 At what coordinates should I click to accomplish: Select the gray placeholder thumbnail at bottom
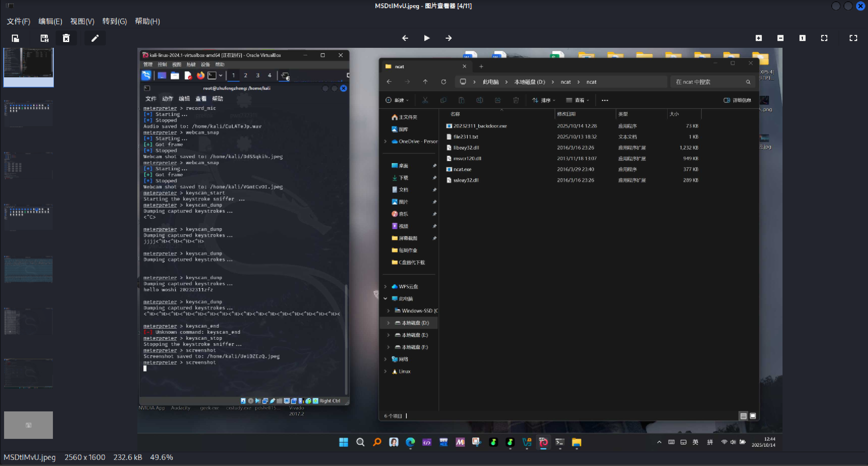point(28,425)
